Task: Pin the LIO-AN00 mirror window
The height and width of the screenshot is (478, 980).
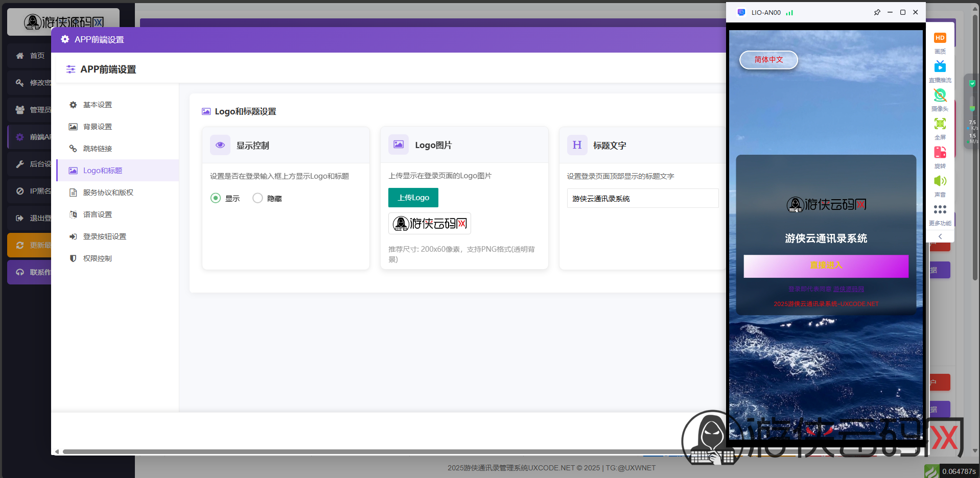Action: [877, 12]
